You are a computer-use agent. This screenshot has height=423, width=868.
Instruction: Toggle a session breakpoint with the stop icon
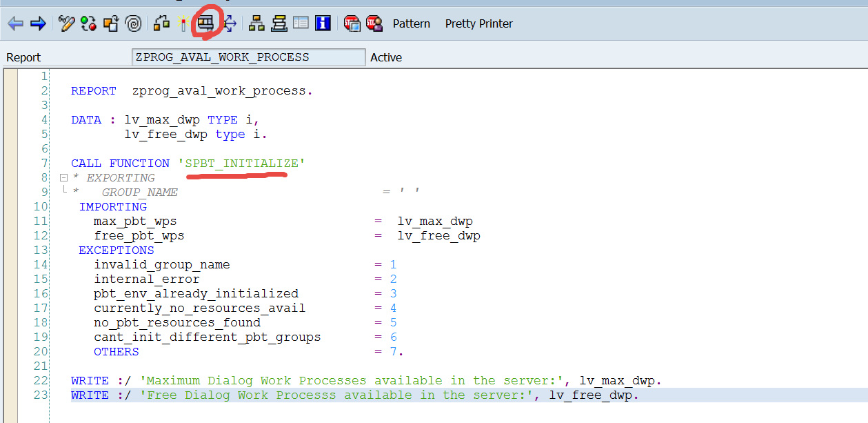tap(352, 23)
